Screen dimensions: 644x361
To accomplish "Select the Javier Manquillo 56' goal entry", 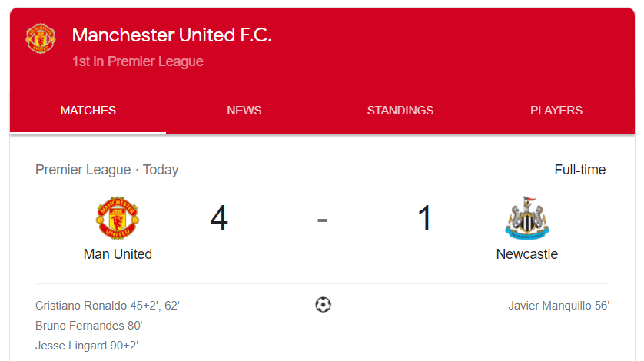I will 559,306.
